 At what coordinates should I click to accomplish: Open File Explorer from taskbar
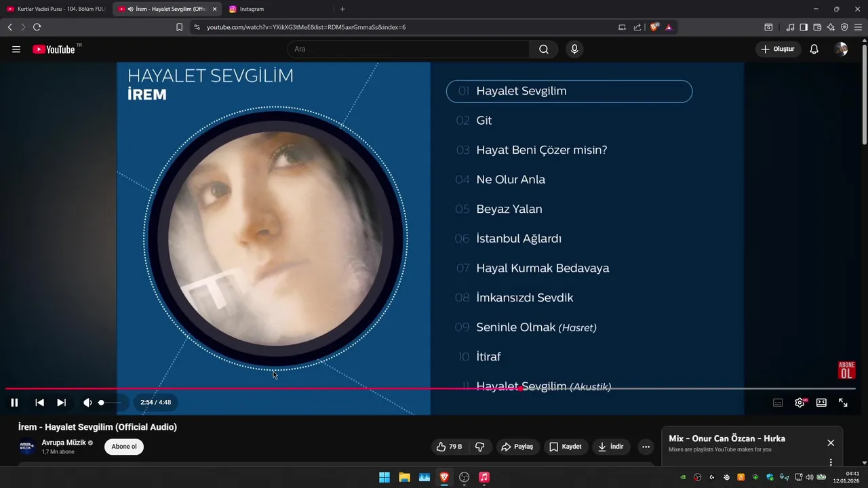404,477
